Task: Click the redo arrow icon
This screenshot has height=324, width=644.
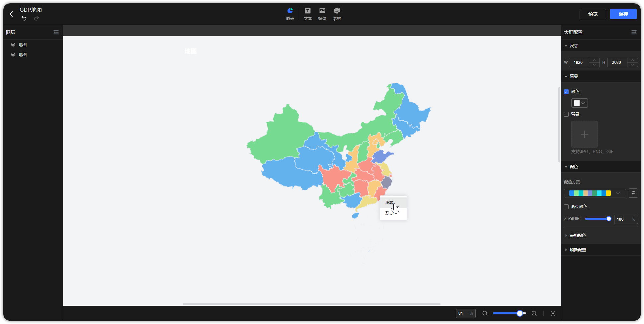Action: 36,19
